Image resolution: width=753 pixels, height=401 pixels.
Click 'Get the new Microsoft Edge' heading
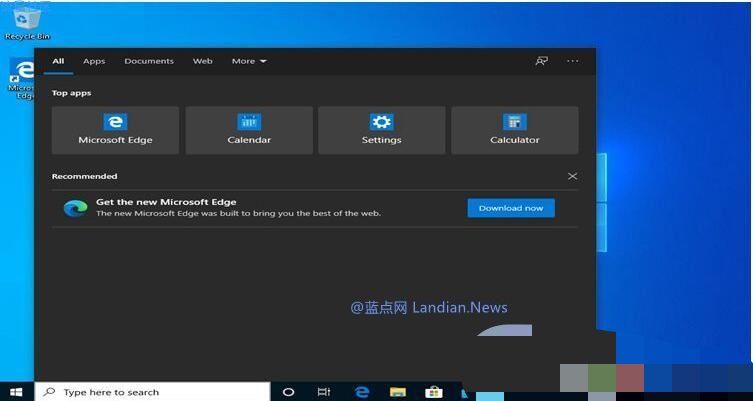pyautogui.click(x=166, y=202)
